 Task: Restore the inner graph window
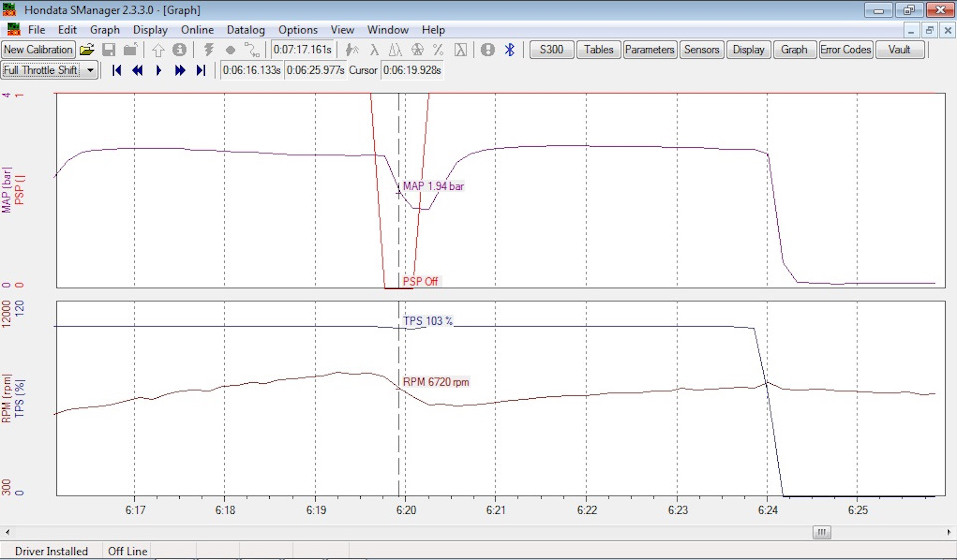(x=929, y=30)
